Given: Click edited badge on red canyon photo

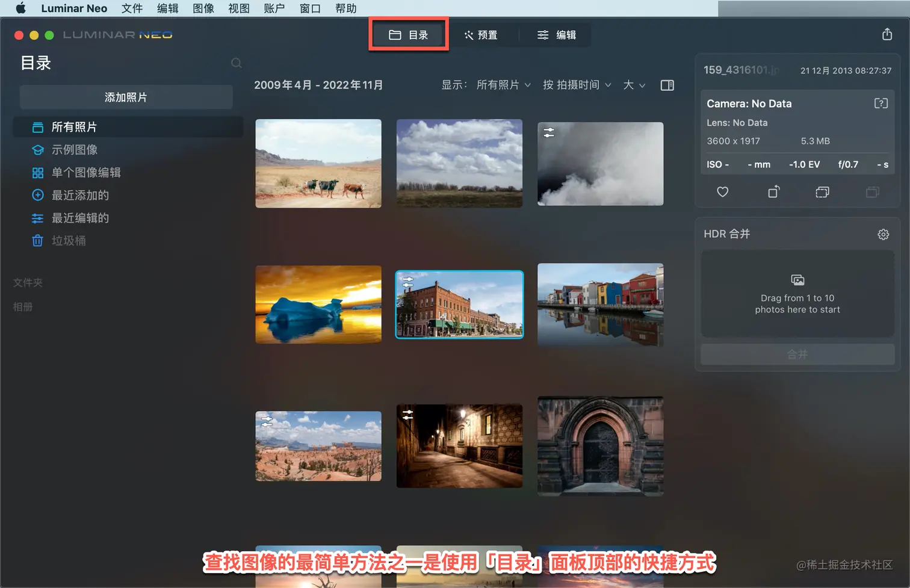Looking at the screenshot, I should coord(267,422).
